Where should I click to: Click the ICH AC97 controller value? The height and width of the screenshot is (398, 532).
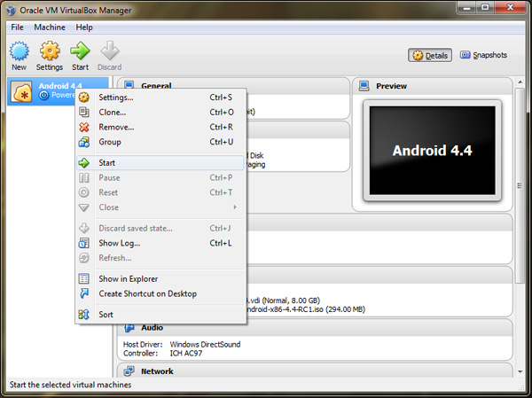tap(186, 354)
